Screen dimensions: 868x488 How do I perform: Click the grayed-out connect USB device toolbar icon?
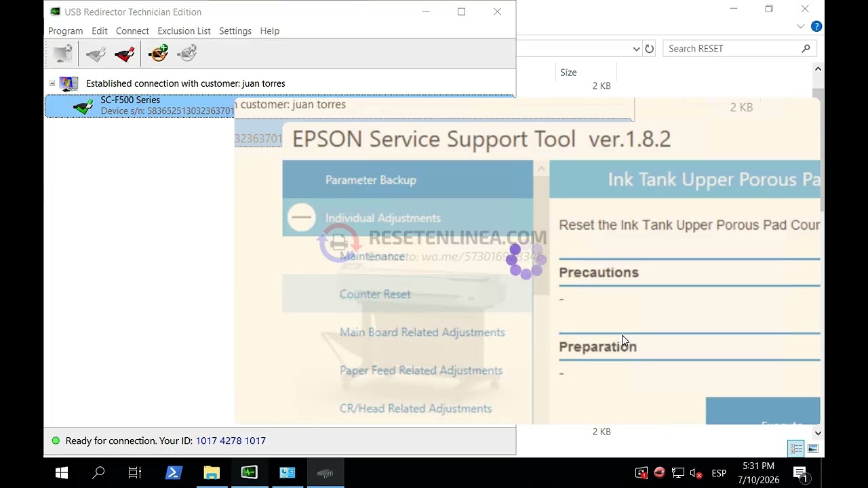coord(96,54)
